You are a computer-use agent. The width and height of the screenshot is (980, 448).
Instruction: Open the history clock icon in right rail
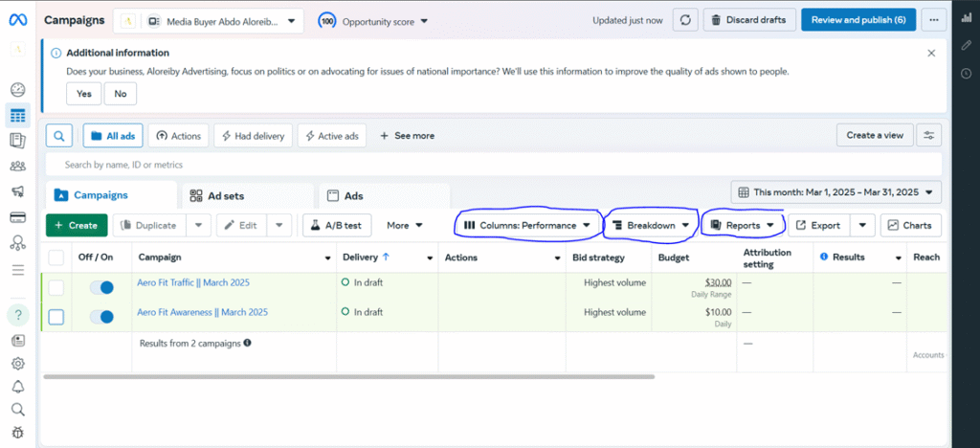pyautogui.click(x=967, y=74)
